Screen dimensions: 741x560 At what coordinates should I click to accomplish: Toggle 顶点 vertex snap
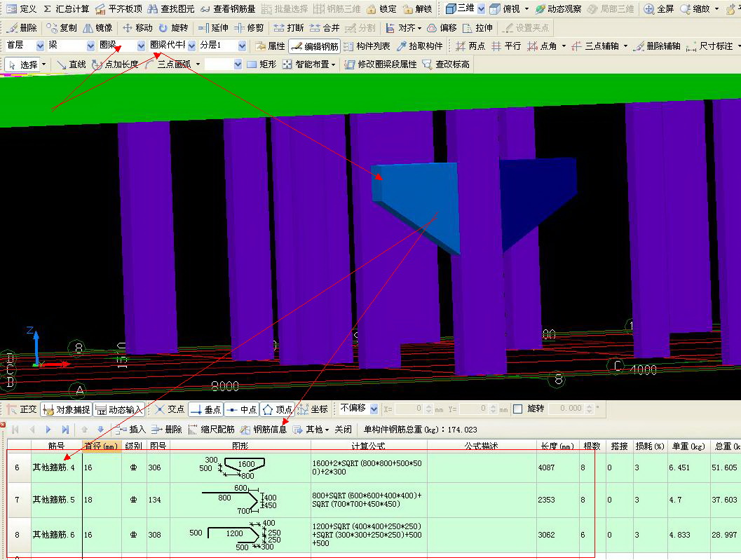click(x=277, y=409)
